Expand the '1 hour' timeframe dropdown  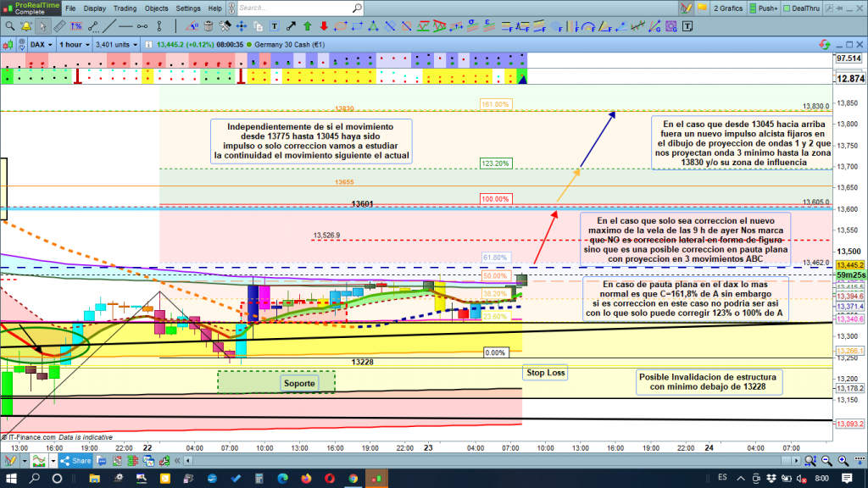click(75, 43)
